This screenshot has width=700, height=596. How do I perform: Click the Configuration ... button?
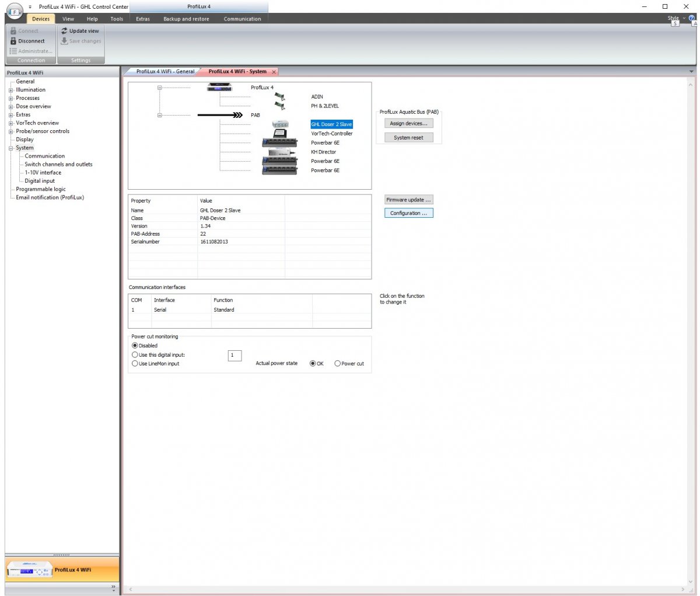409,213
